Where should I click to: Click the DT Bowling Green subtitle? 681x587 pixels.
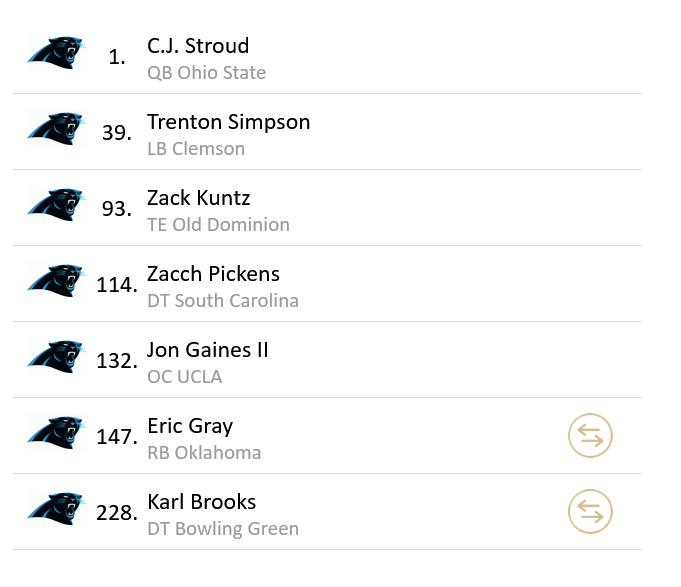tap(222, 529)
